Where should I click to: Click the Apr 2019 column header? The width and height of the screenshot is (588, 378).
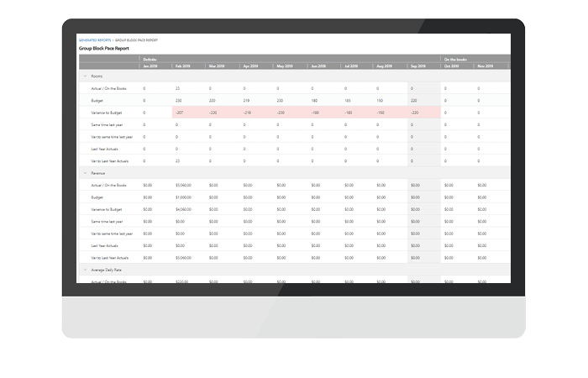coord(252,66)
